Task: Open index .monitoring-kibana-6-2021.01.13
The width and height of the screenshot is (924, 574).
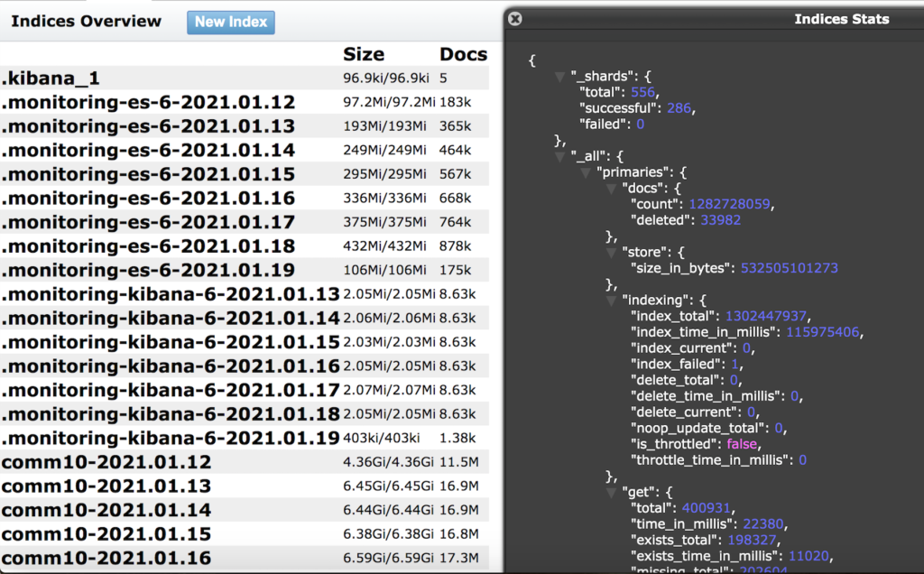Action: (171, 294)
